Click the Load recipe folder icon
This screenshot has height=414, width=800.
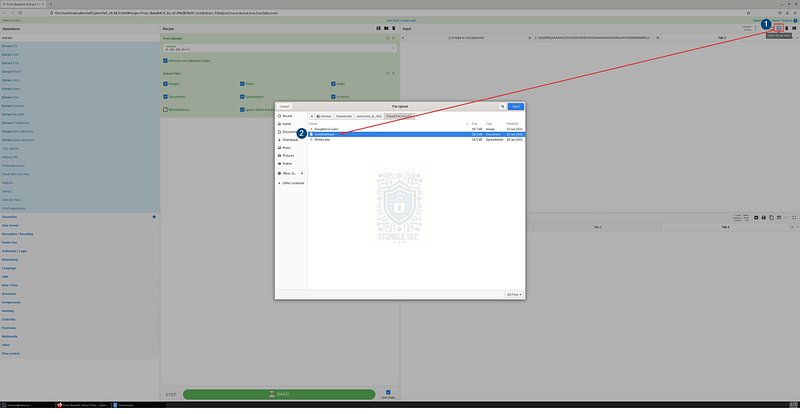coord(386,29)
